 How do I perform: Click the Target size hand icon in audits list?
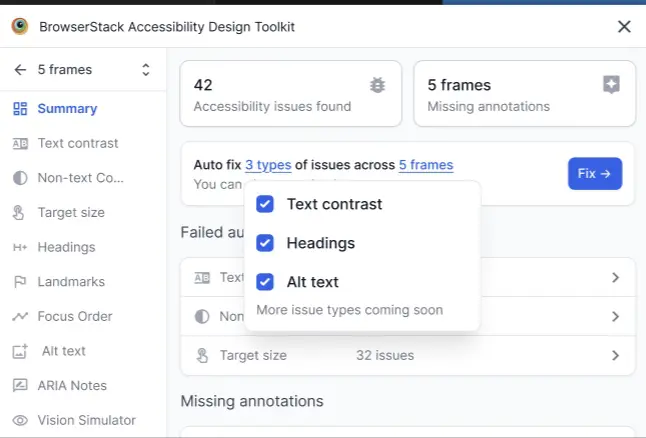pos(202,355)
